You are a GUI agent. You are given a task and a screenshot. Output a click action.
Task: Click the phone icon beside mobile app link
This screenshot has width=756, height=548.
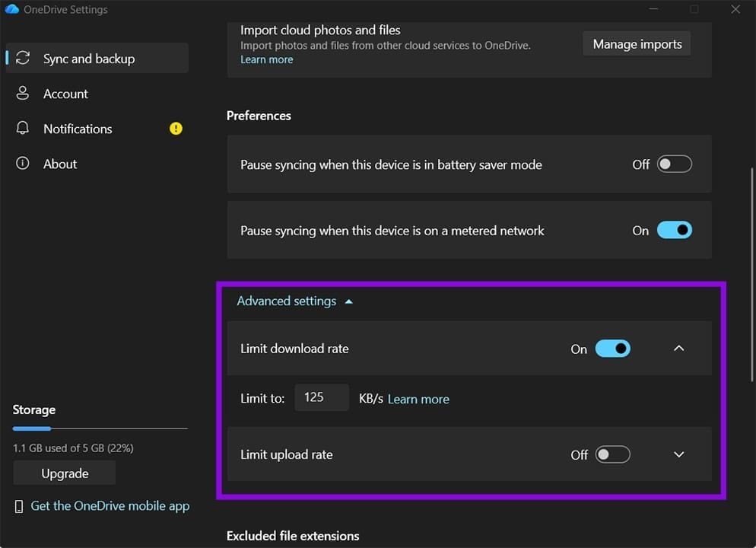[19, 506]
